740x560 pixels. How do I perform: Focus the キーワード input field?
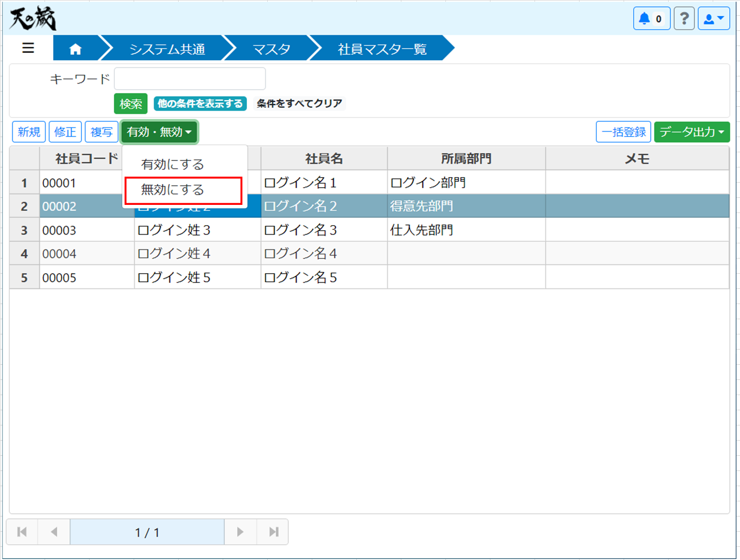[190, 79]
